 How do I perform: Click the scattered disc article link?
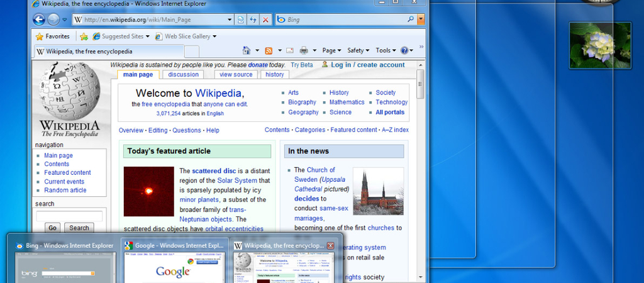214,170
